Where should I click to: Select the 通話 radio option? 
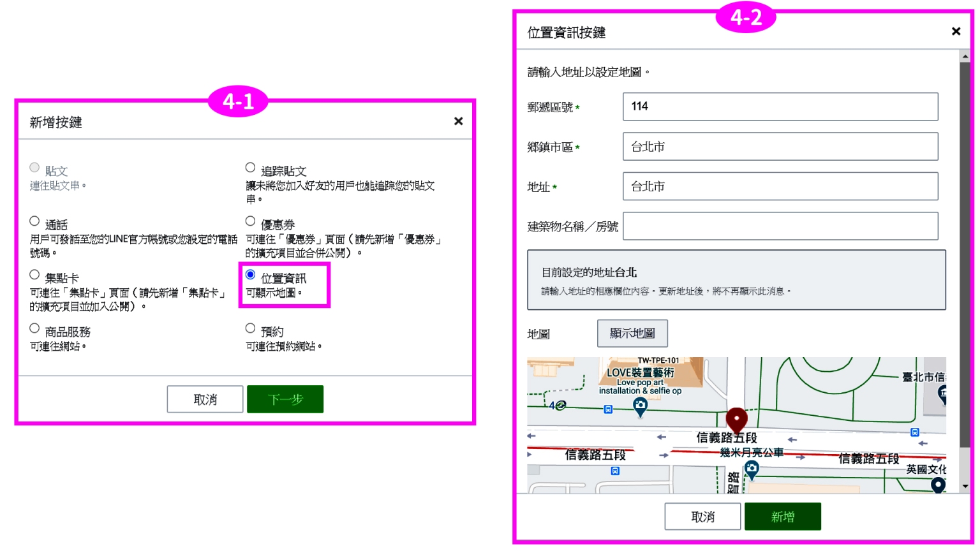point(34,221)
